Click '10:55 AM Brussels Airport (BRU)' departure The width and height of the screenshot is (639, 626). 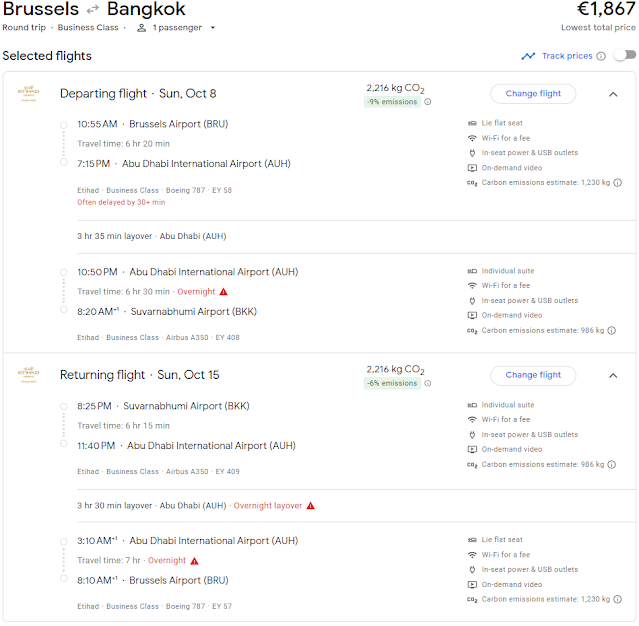pos(153,124)
